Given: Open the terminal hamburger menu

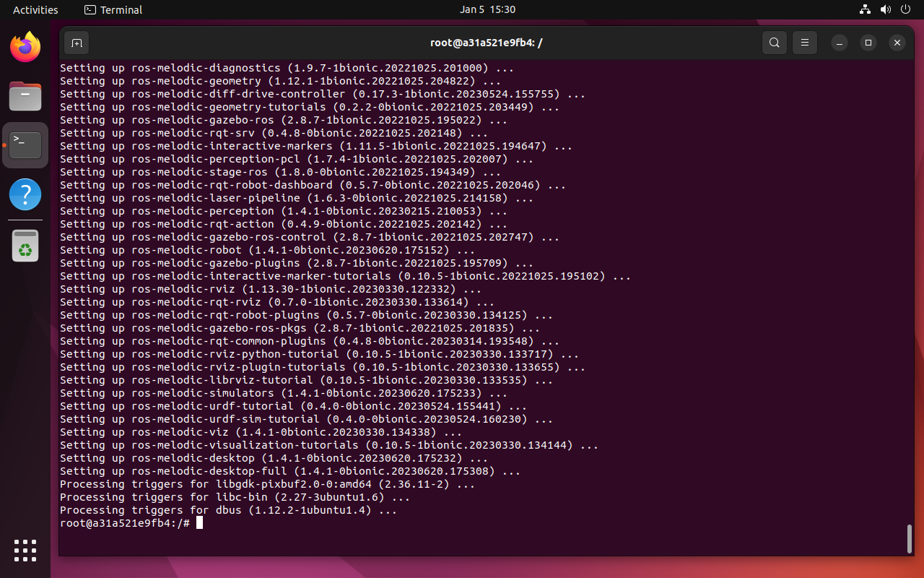Looking at the screenshot, I should click(805, 43).
